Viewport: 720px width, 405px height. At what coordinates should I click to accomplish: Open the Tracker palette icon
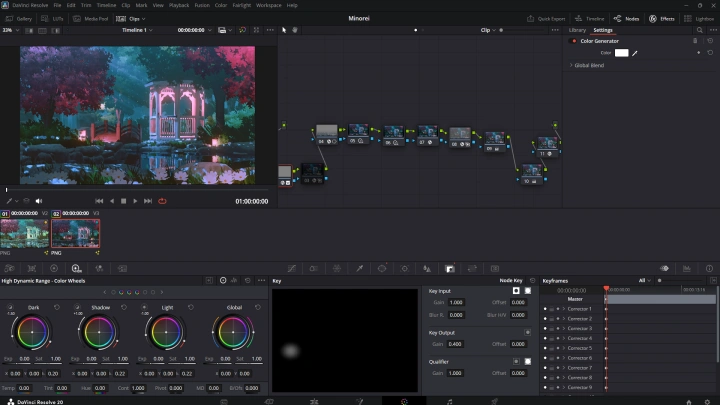coord(405,269)
